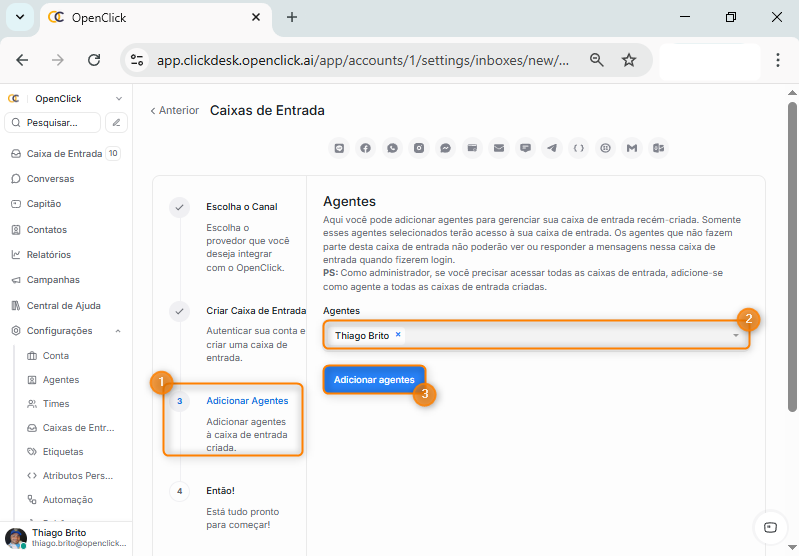Go back via Anterior link
Image resolution: width=799 pixels, height=556 pixels.
click(174, 110)
